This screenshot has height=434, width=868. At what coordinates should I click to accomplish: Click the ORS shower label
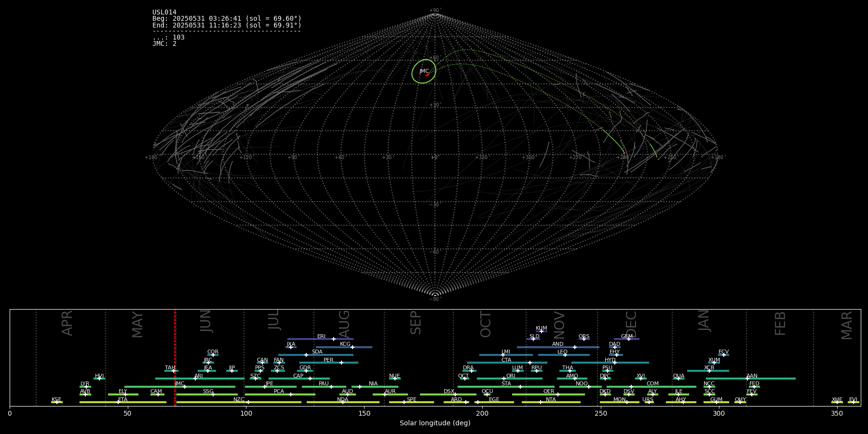[584, 337]
